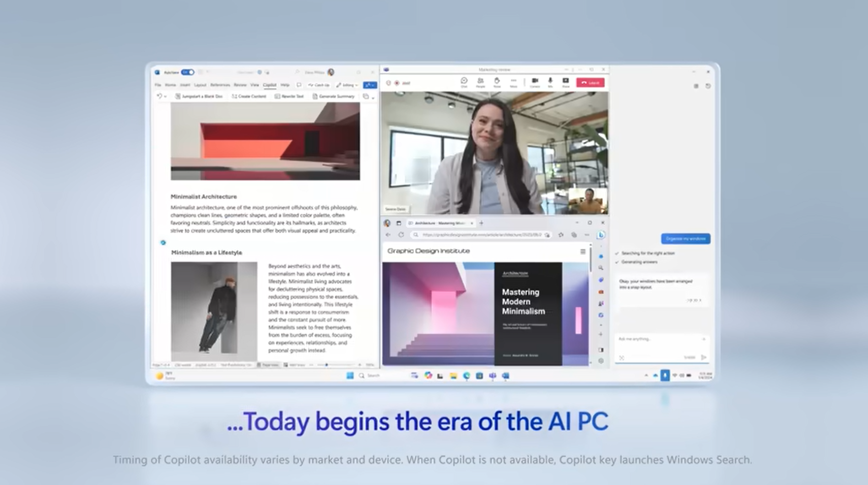Viewport: 868px width, 485px height.
Task: Open a new tab in Edge
Action: coord(481,223)
